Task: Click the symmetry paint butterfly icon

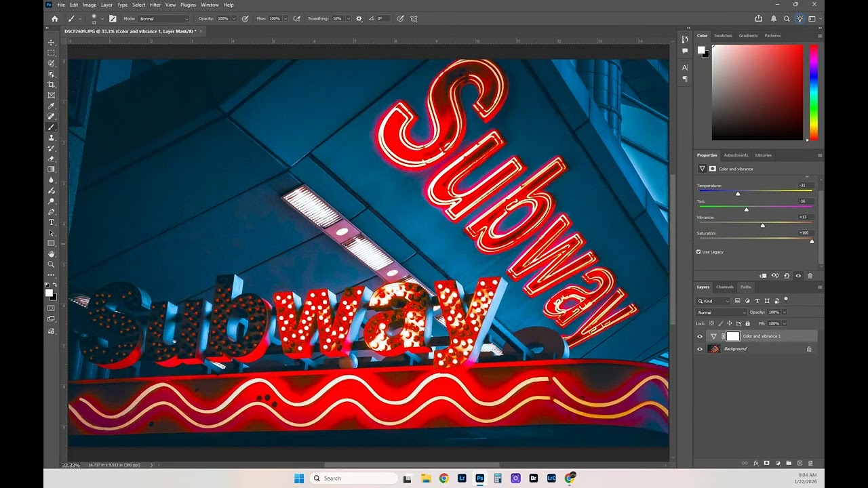Action: pyautogui.click(x=414, y=18)
